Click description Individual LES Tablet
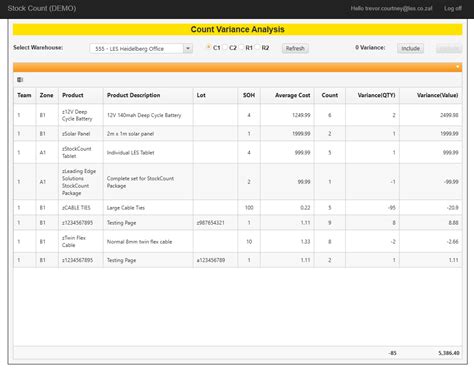This screenshot has width=474, height=370. coord(130,153)
